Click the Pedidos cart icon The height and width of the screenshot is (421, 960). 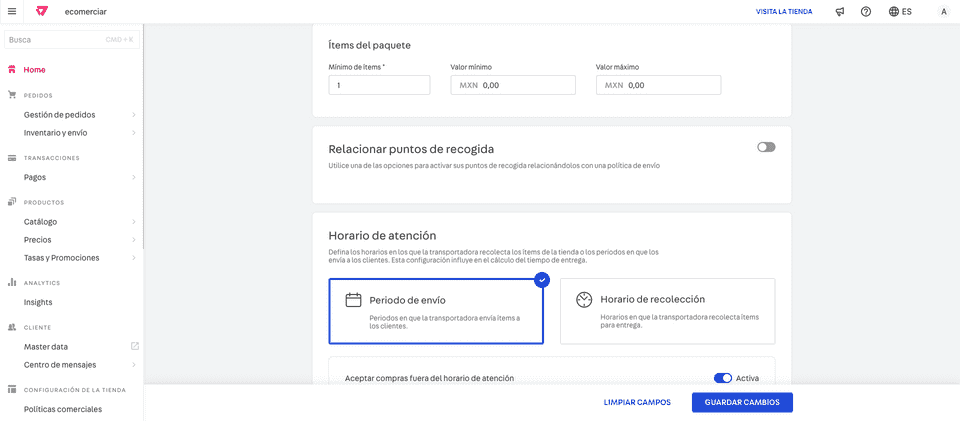coord(12,95)
